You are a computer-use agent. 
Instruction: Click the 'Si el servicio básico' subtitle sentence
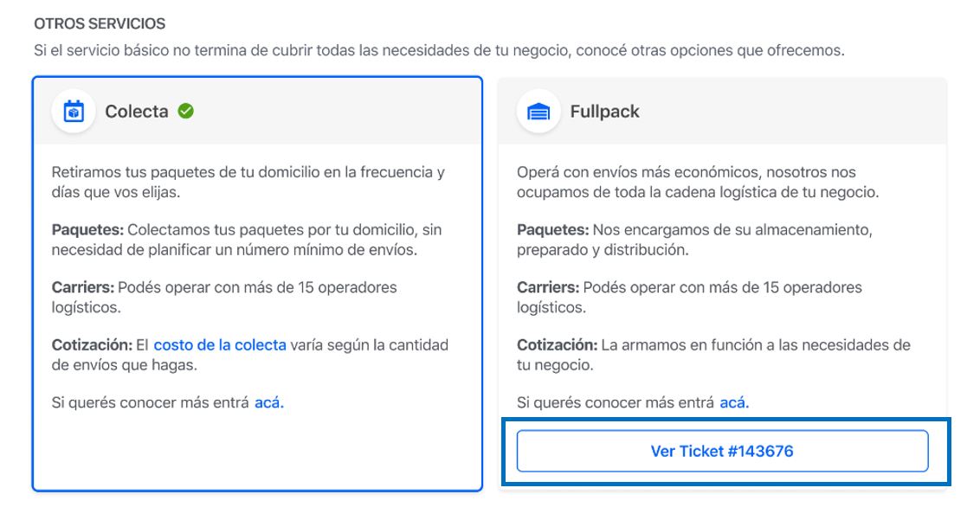[x=440, y=50]
